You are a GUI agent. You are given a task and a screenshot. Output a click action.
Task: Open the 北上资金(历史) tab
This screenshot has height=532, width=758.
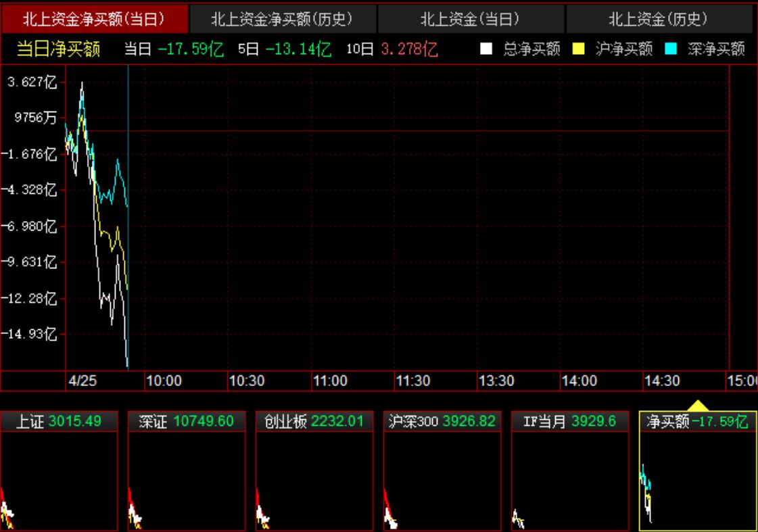pos(659,19)
